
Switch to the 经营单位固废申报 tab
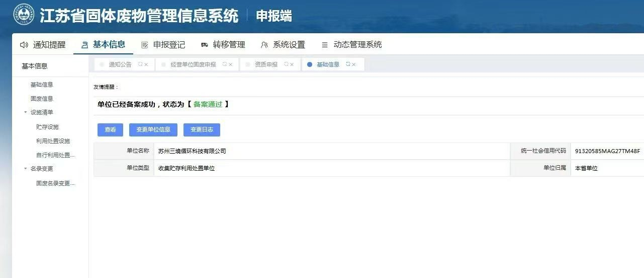[193, 64]
